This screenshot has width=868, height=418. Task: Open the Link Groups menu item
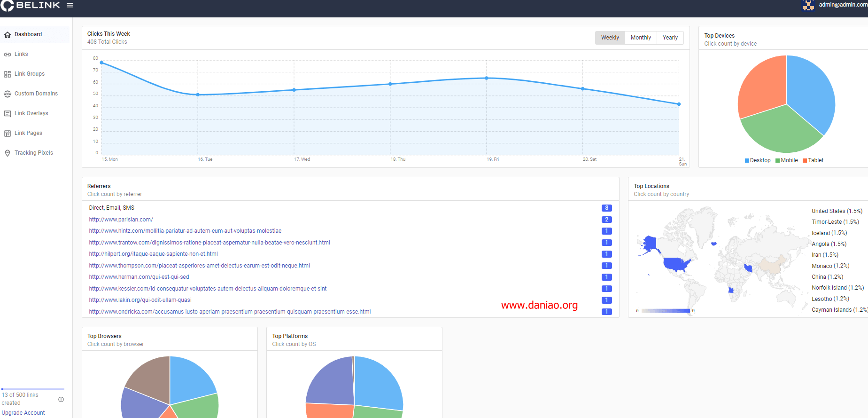(35, 74)
